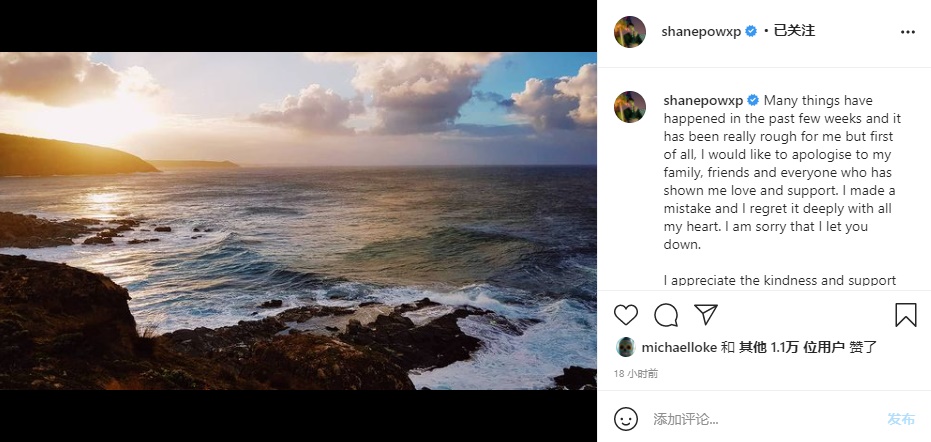
Task: Click the caption author avatar
Action: click(x=629, y=107)
